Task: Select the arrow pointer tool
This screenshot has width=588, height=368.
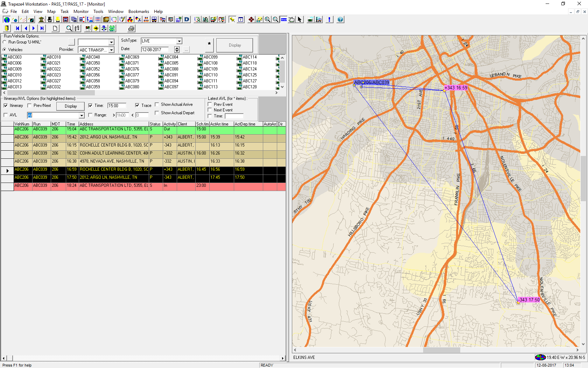Action: click(300, 20)
